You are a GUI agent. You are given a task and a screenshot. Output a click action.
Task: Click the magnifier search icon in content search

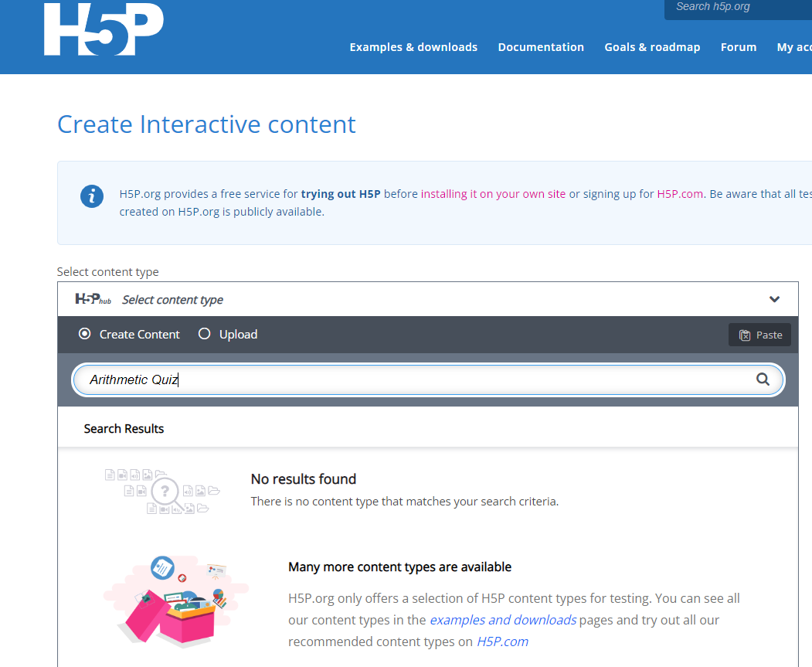click(763, 379)
